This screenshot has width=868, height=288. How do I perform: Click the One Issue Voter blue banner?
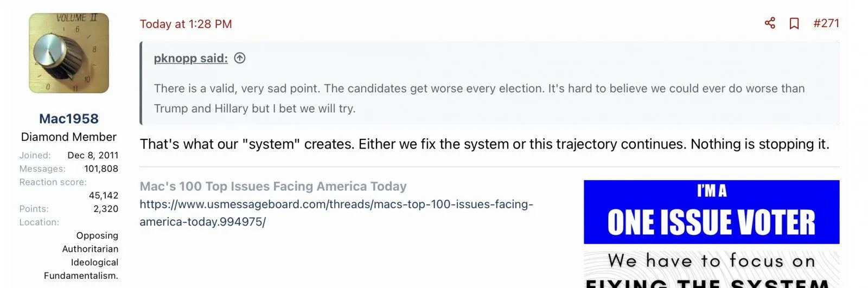pyautogui.click(x=711, y=212)
